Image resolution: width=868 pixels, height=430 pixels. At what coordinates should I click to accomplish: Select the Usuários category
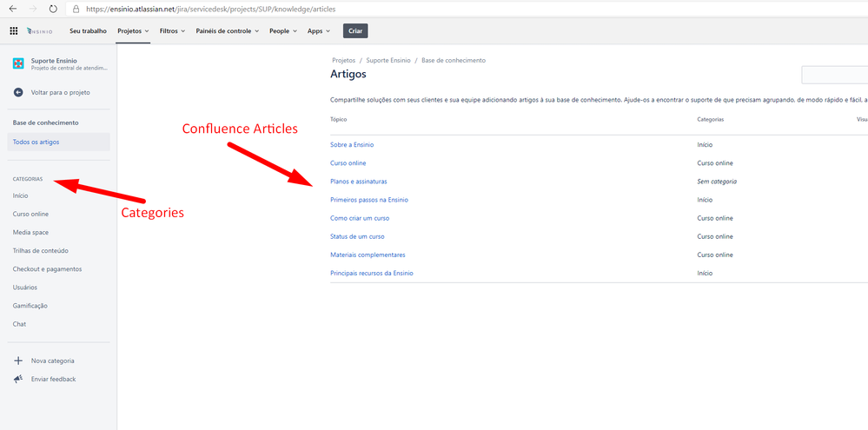click(x=25, y=288)
